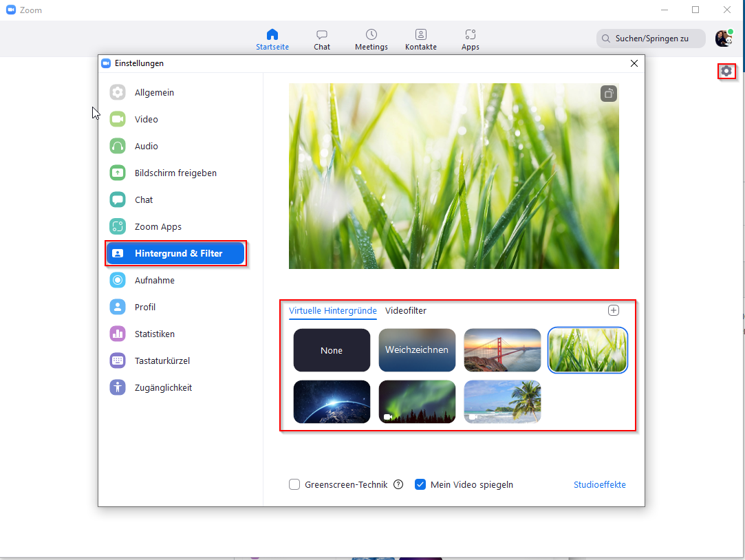Go to Startseite in top navigation
745x560 pixels.
272,40
